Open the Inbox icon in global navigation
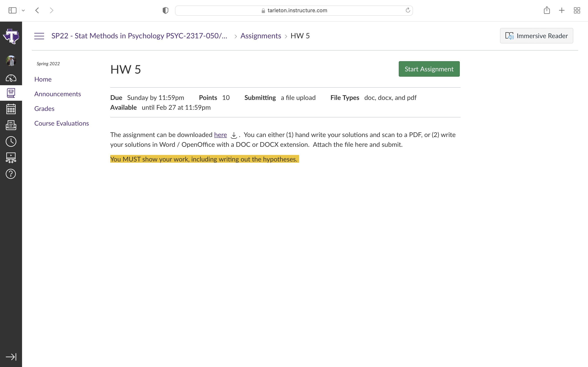588x367 pixels. tap(11, 125)
